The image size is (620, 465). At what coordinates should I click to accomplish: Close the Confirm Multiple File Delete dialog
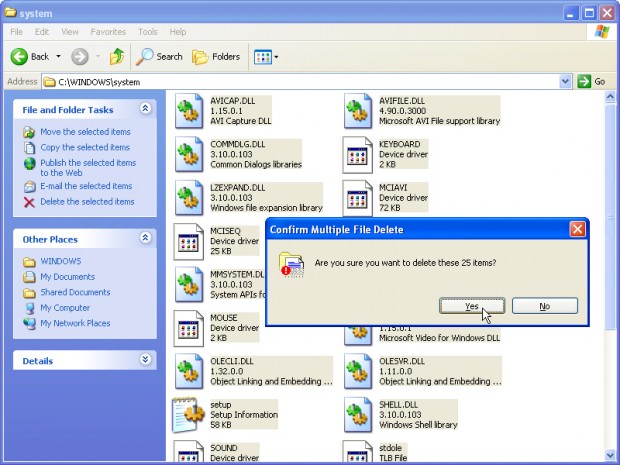577,229
